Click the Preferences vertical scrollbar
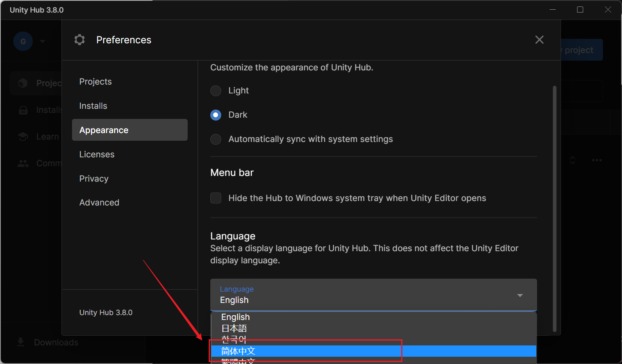This screenshot has width=622, height=364. (x=554, y=208)
